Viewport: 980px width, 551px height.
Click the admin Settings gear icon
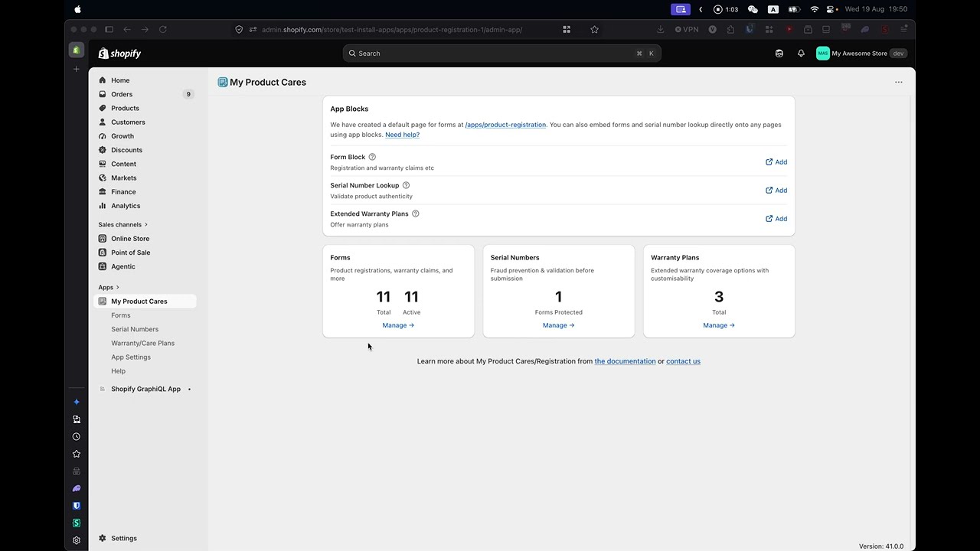103,538
